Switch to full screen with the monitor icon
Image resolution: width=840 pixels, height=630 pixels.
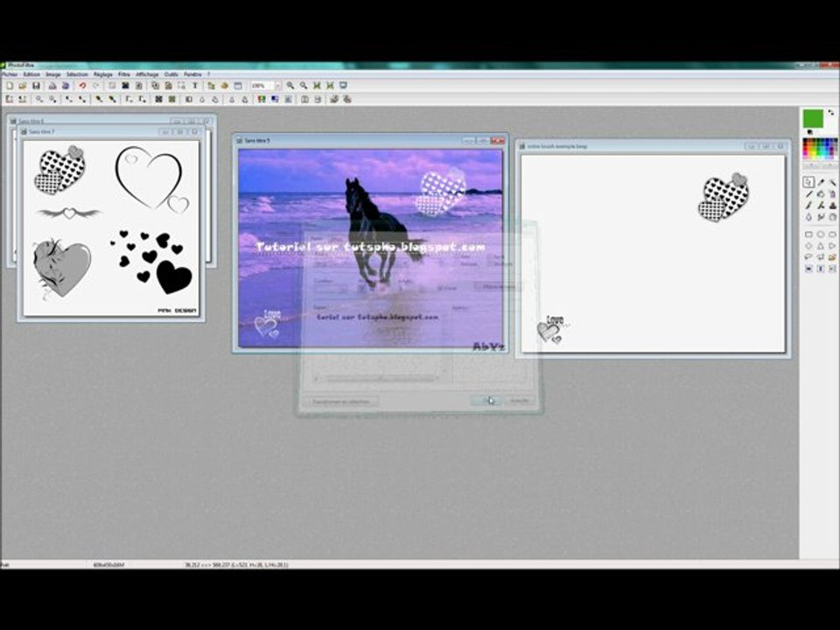pos(343,86)
